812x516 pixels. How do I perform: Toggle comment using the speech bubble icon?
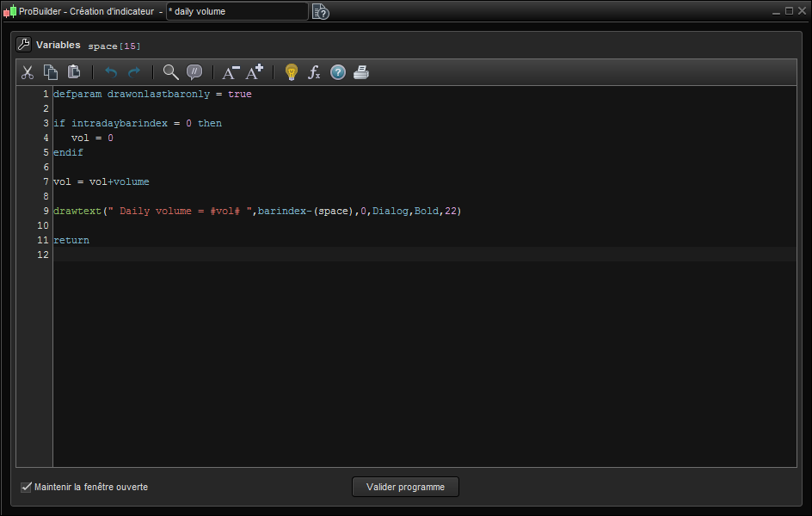tap(194, 72)
